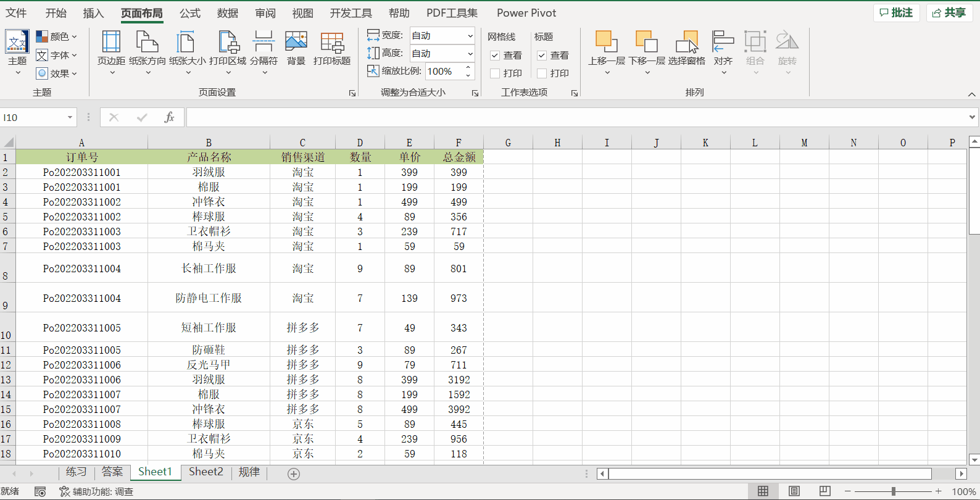Click the 纸张方向 orientation icon
The image size is (980, 500).
point(147,43)
